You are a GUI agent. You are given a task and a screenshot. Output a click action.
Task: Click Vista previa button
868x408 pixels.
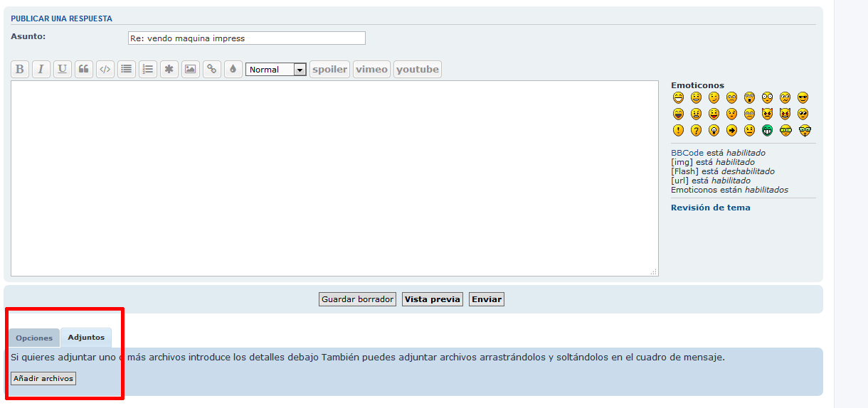click(x=433, y=299)
